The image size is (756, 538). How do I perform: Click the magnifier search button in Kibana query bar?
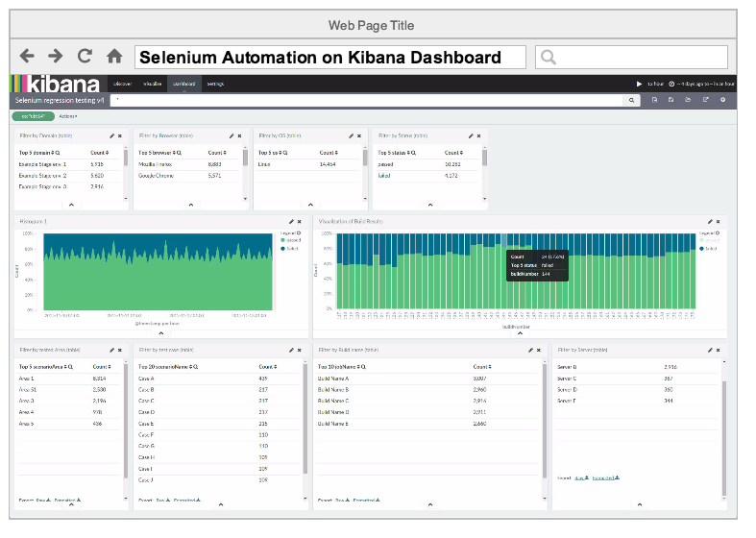[631, 100]
